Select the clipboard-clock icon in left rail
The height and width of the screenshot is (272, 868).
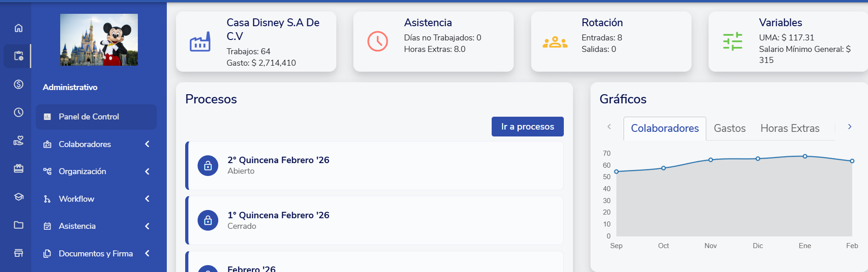(x=18, y=56)
